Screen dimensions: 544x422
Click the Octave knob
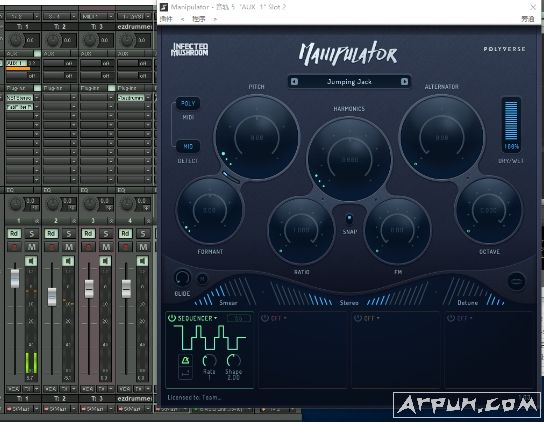tap(489, 210)
